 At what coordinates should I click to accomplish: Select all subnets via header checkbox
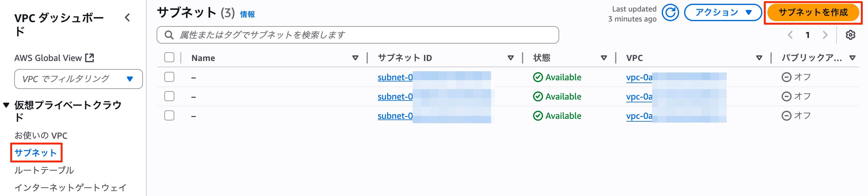pos(169,58)
